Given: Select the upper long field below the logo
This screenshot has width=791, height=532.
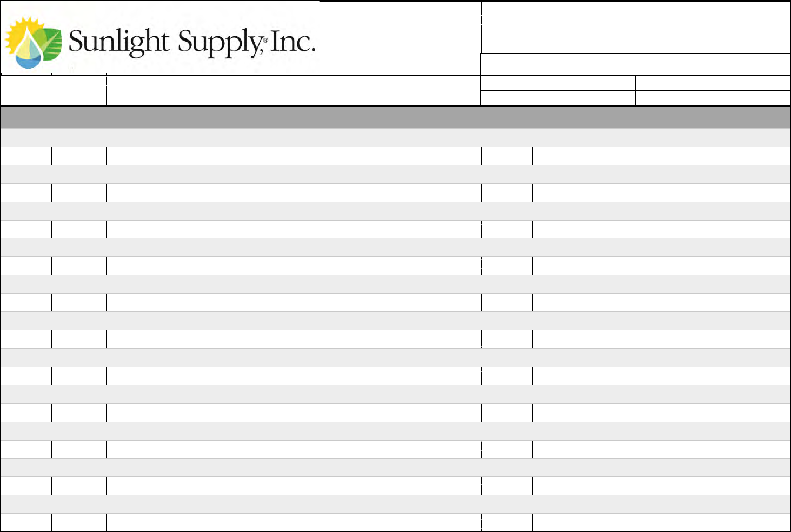Looking at the screenshot, I should tap(293, 83).
